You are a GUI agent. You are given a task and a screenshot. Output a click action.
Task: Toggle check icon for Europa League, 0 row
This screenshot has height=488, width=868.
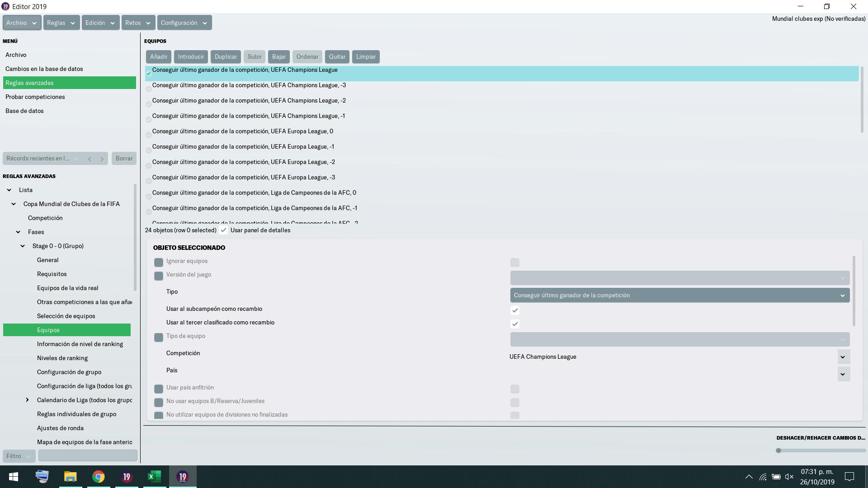[x=149, y=135]
